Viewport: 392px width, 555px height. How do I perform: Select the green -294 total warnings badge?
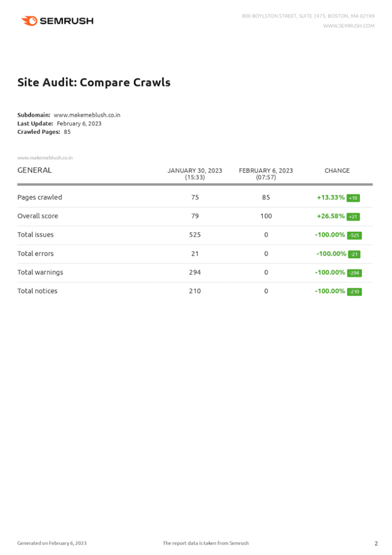pyautogui.click(x=354, y=273)
